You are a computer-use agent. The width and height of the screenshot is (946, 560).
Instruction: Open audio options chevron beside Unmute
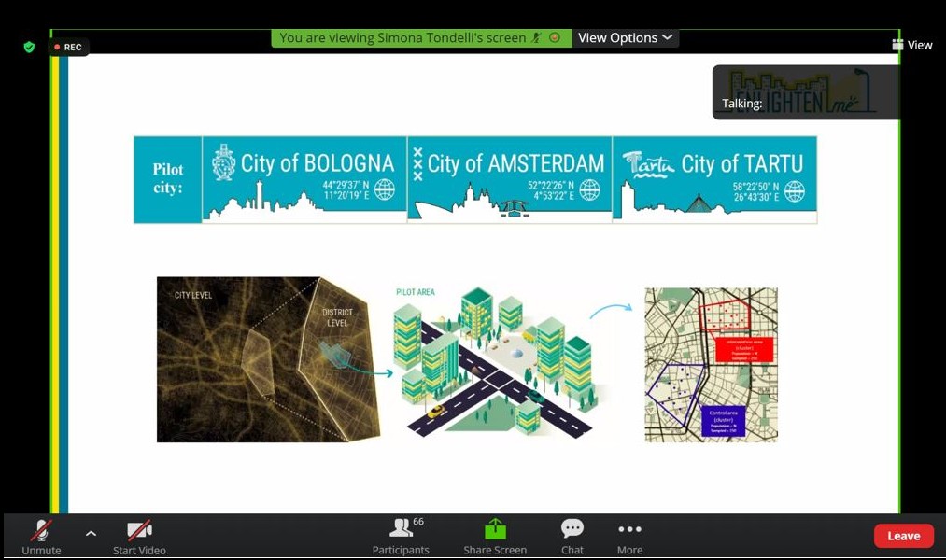point(92,533)
